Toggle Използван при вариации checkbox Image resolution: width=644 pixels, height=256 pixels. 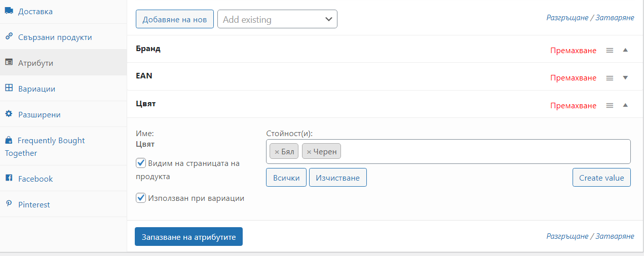[141, 198]
